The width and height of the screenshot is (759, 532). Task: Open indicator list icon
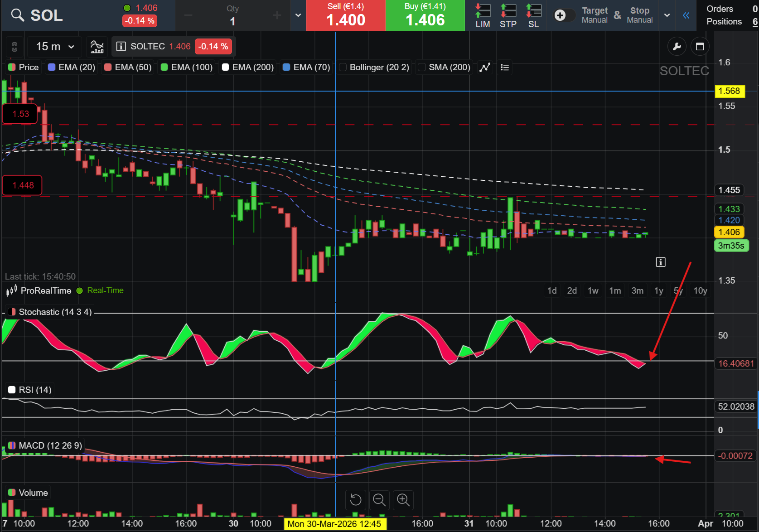(x=505, y=67)
